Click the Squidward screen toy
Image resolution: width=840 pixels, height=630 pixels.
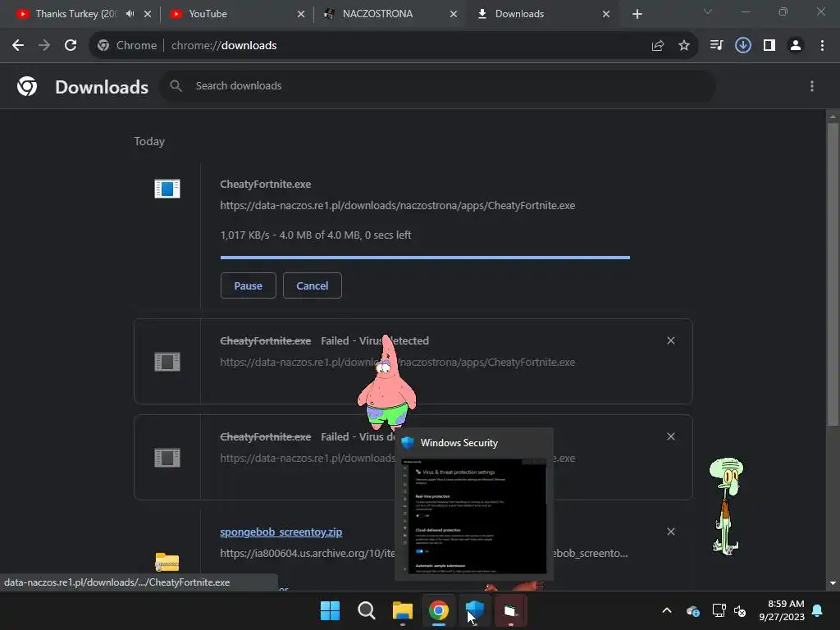tap(727, 505)
